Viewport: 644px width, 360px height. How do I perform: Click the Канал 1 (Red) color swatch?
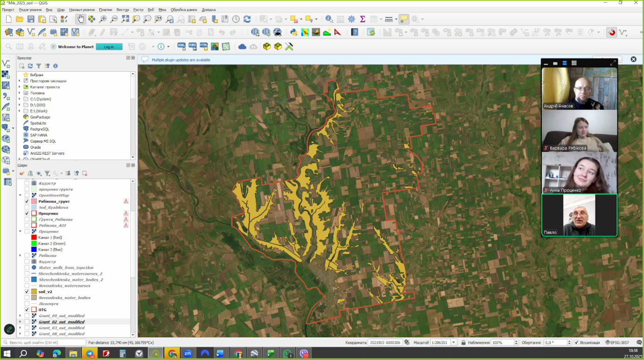[34, 237]
